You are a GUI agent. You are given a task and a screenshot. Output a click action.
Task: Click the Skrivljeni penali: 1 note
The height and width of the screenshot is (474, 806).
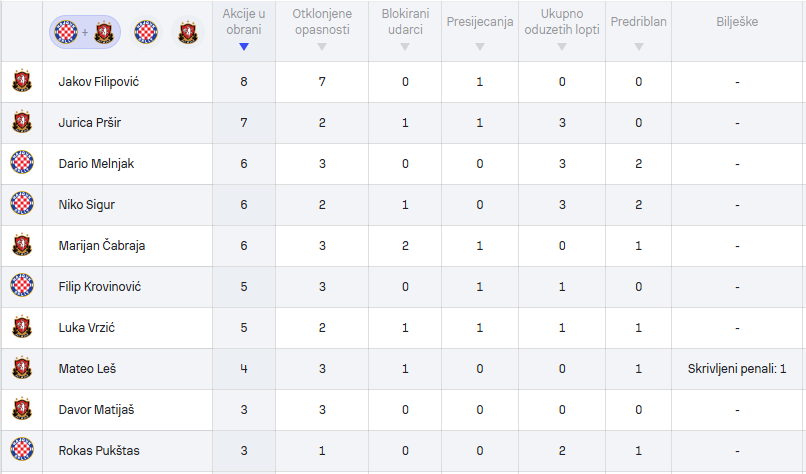pyautogui.click(x=737, y=369)
